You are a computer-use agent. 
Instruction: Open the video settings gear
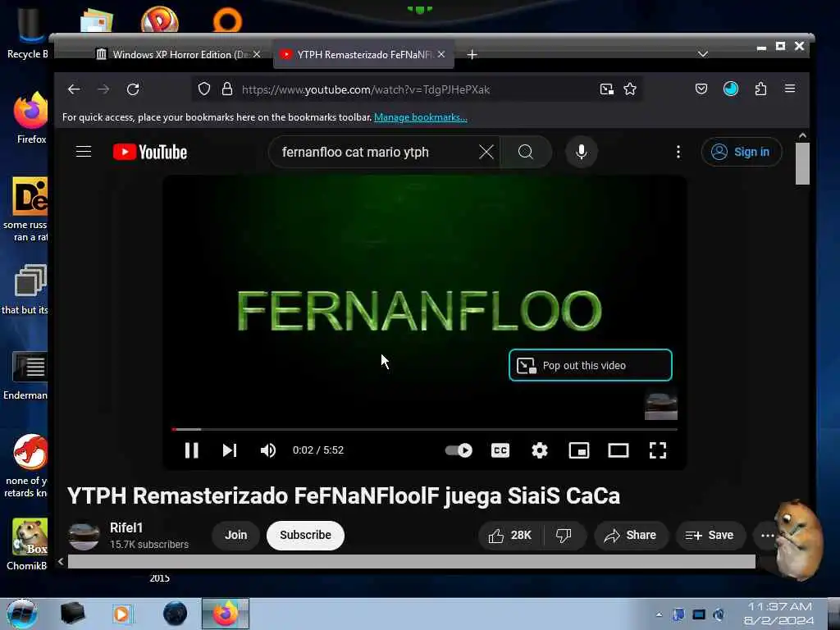540,450
